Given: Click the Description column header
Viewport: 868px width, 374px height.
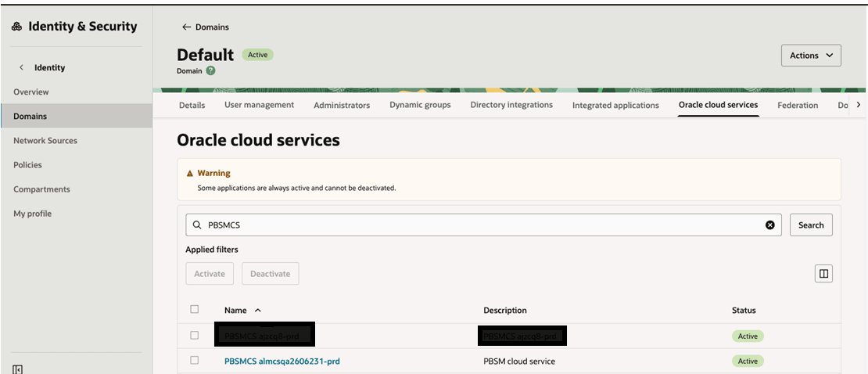Looking at the screenshot, I should pos(505,311).
